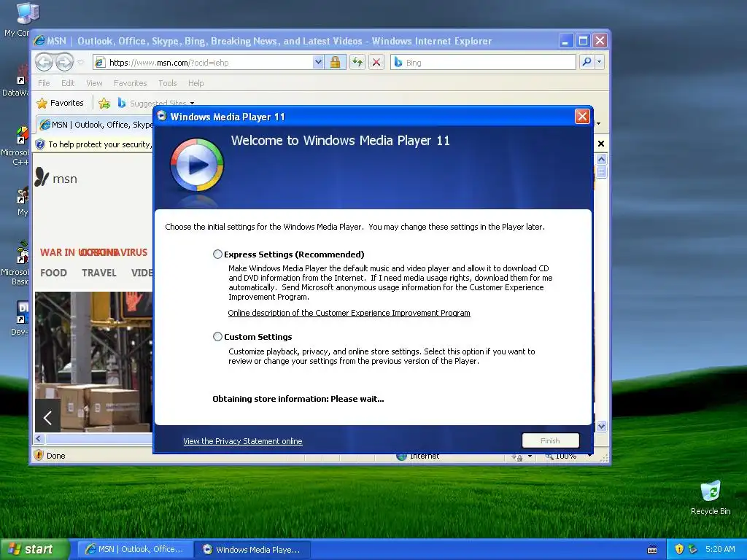Image resolution: width=747 pixels, height=560 pixels.
Task: Click the red Stop icon in Internet Explorer
Action: point(376,62)
